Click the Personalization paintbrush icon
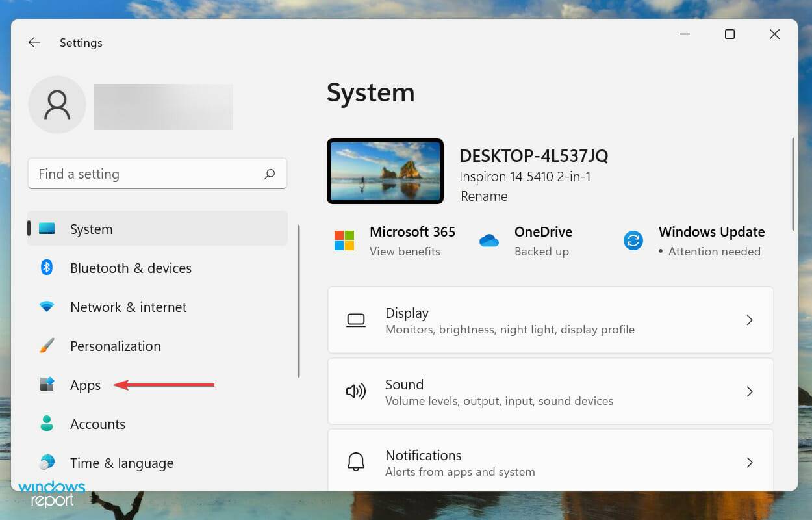This screenshot has width=812, height=520. pyautogui.click(x=47, y=346)
